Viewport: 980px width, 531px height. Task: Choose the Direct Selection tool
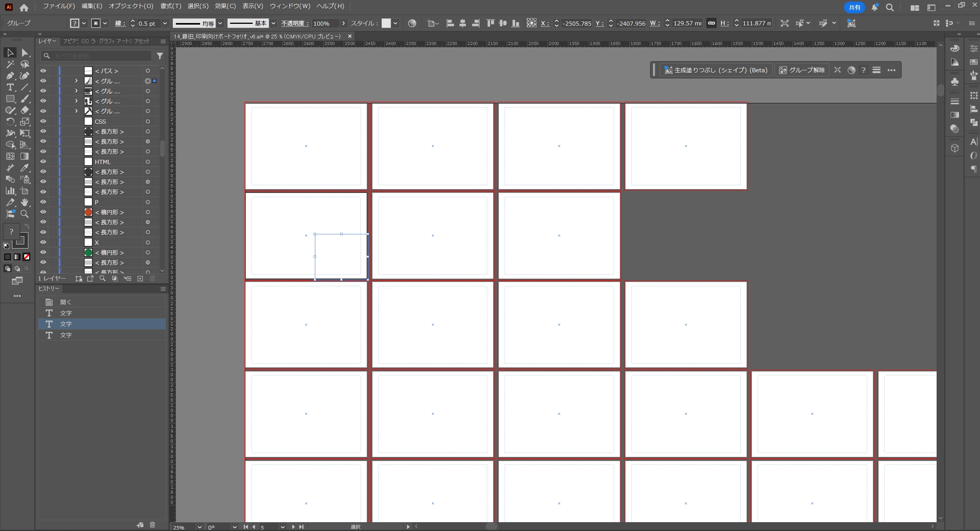point(25,53)
